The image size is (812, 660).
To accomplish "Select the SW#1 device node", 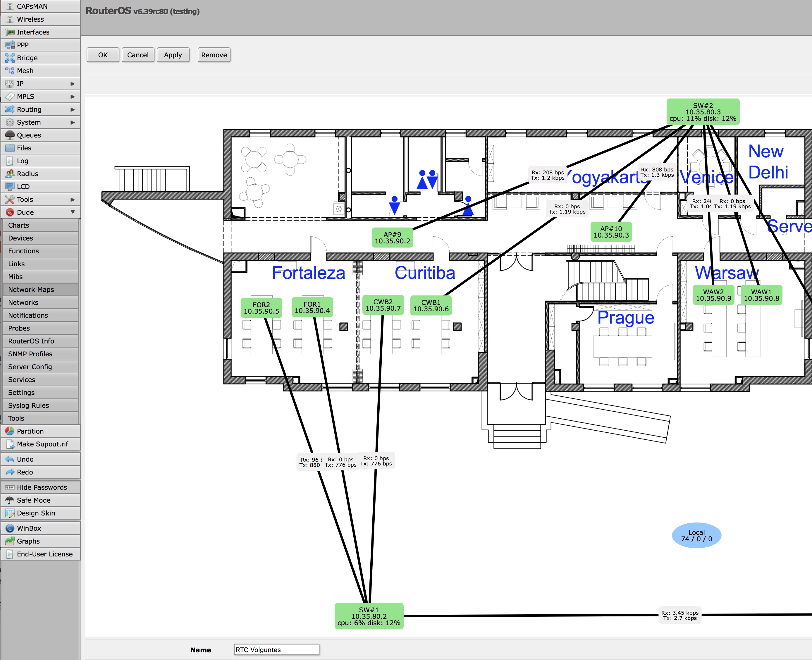I will tap(369, 616).
